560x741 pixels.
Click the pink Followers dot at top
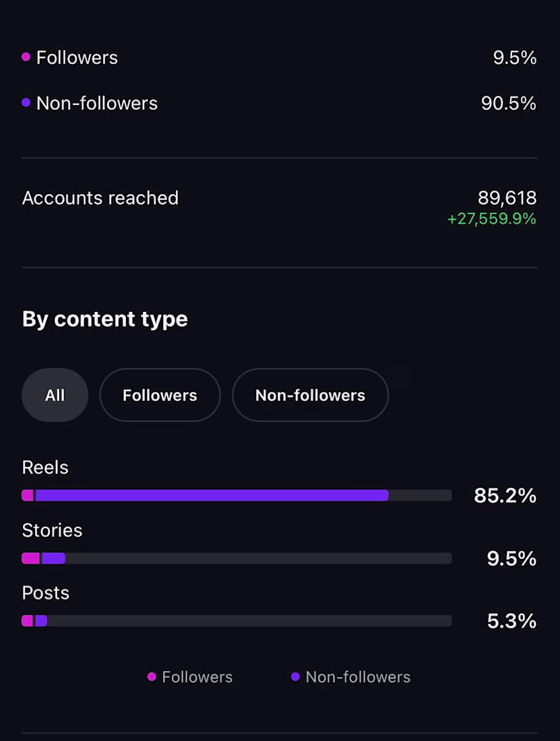[x=26, y=57]
